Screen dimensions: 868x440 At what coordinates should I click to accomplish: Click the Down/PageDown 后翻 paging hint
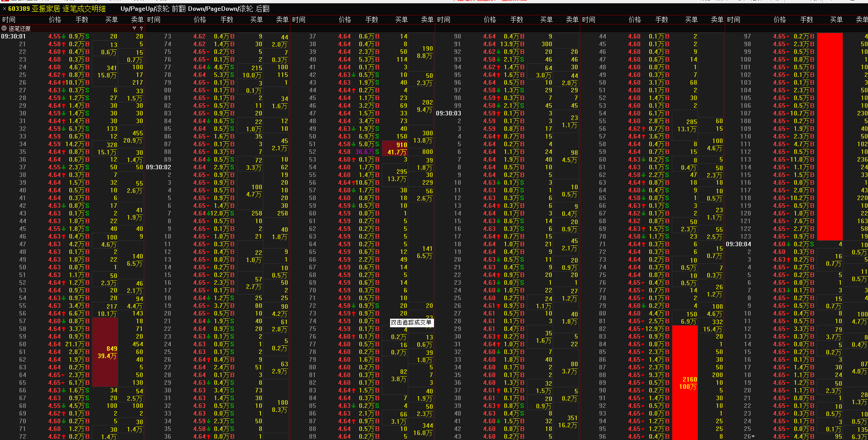[229, 9]
